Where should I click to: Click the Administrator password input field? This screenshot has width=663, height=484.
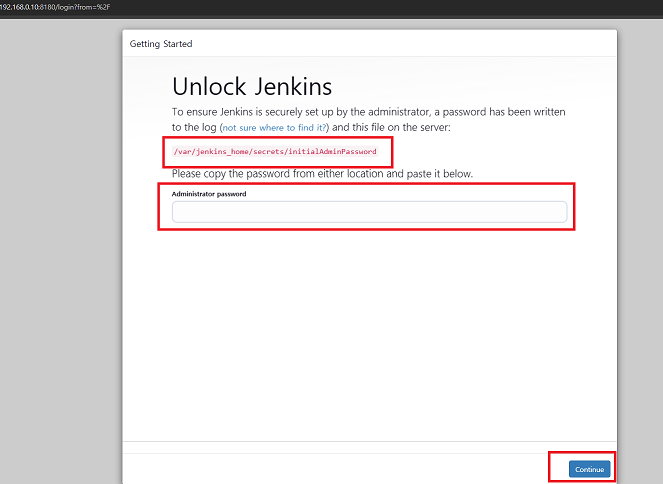coord(369,212)
